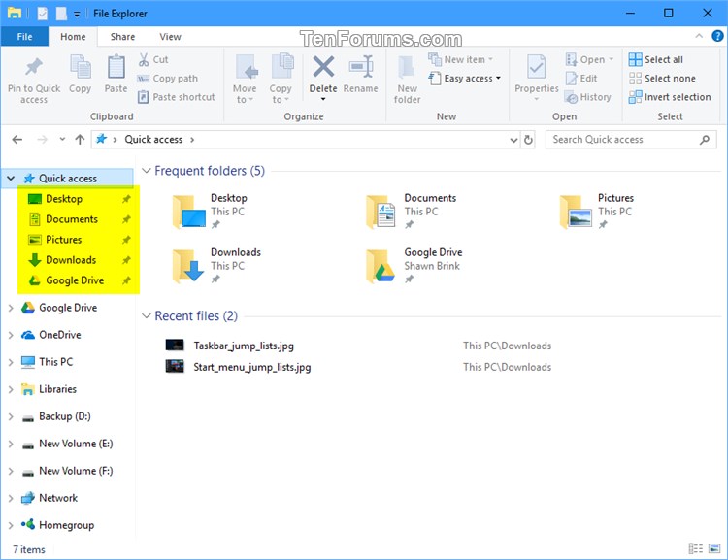The image size is (728, 560).
Task: Click Invert selection in ribbon
Action: (670, 97)
